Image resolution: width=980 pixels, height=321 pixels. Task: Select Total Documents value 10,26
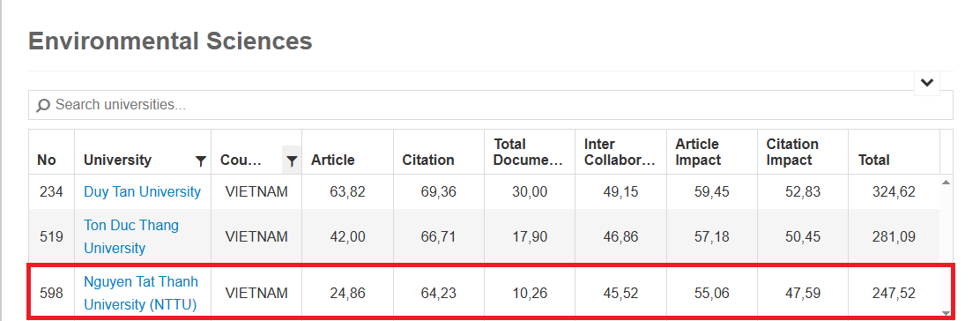(x=530, y=293)
